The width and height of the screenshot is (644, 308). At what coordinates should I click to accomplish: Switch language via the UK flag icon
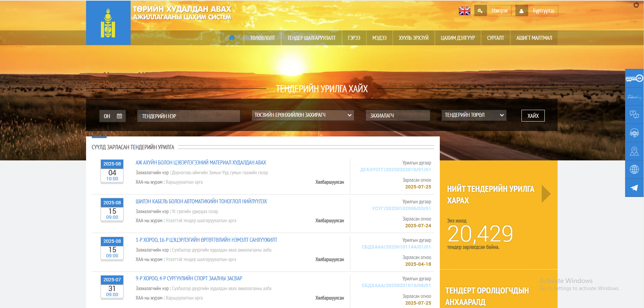pos(464,11)
